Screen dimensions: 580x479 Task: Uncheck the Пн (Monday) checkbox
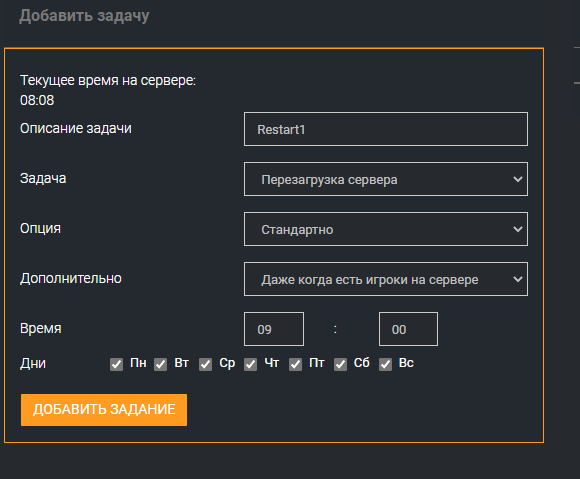click(116, 364)
